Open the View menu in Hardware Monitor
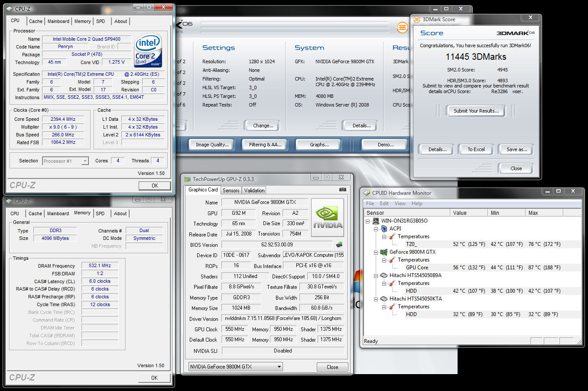 400,204
